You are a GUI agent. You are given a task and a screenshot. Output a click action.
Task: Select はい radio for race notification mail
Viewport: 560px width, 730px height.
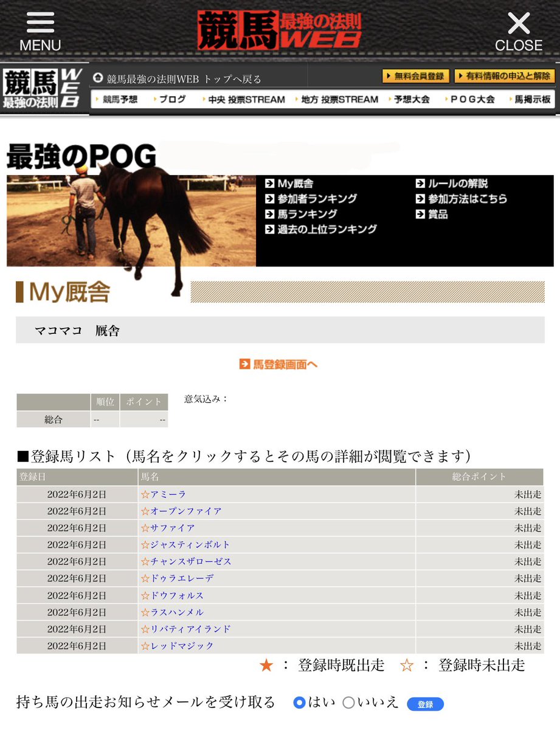(299, 703)
